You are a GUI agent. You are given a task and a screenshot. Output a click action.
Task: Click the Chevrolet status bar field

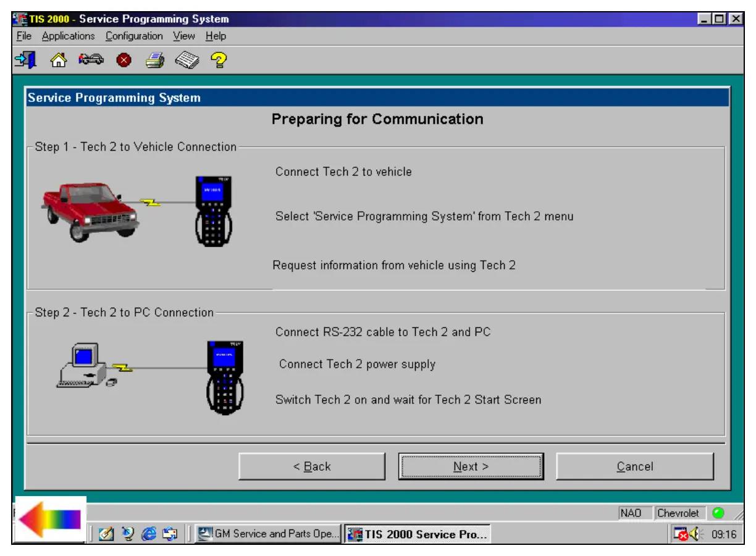(x=679, y=513)
